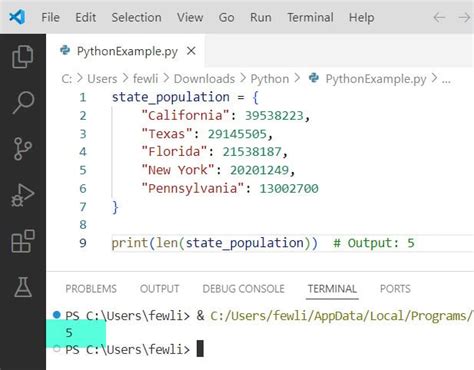474x370 pixels.
Task: Open the Run menu
Action: pyautogui.click(x=261, y=17)
